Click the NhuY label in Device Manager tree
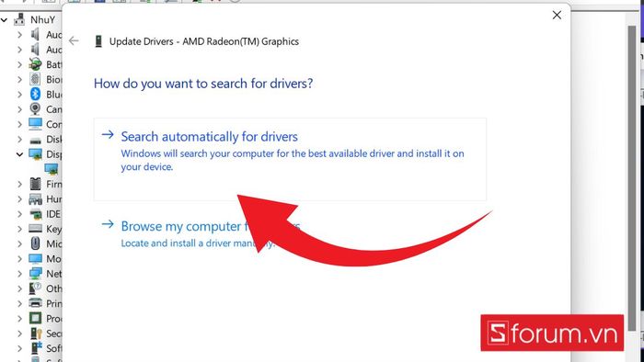This screenshot has width=644, height=362. (42, 19)
